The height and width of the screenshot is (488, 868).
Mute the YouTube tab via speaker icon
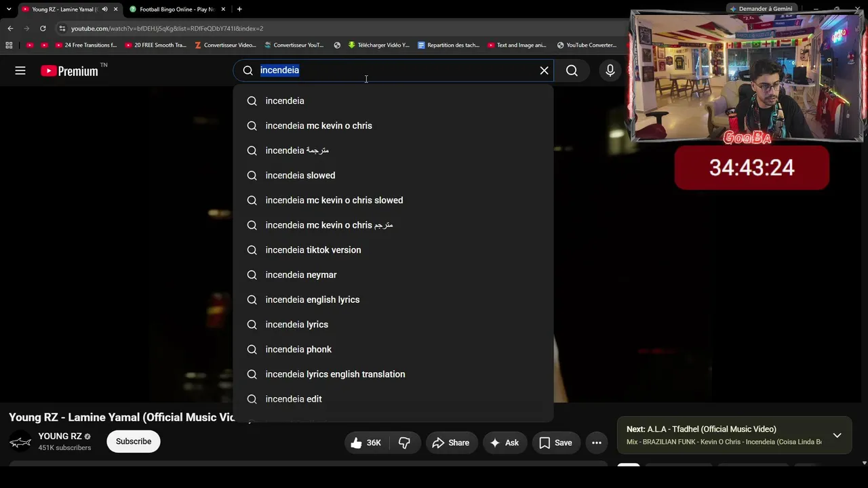[104, 9]
